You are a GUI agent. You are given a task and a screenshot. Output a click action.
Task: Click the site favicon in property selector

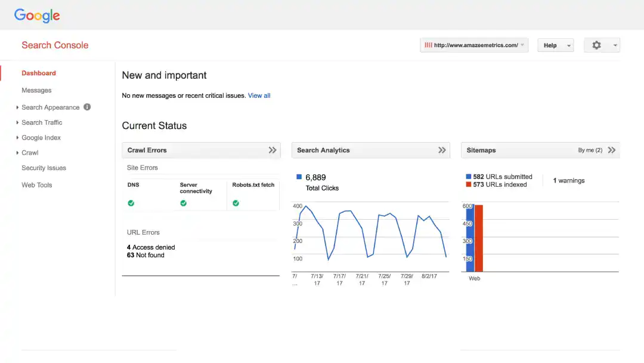(x=428, y=45)
